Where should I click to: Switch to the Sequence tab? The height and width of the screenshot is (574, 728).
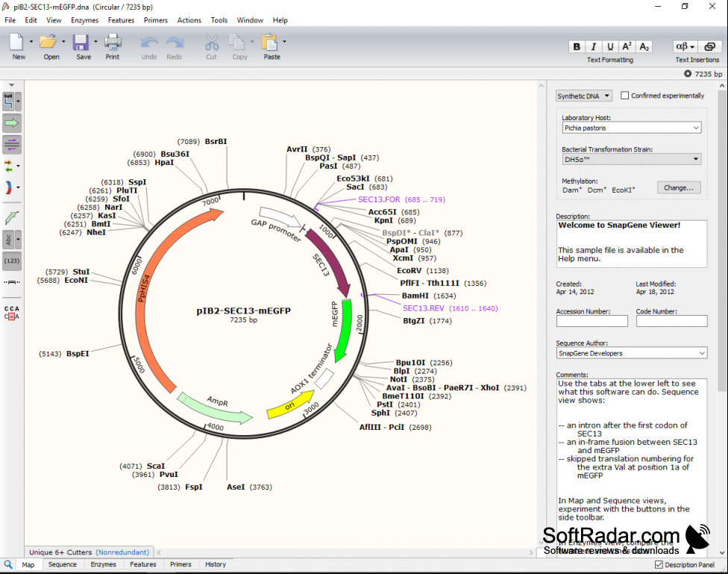[62, 564]
